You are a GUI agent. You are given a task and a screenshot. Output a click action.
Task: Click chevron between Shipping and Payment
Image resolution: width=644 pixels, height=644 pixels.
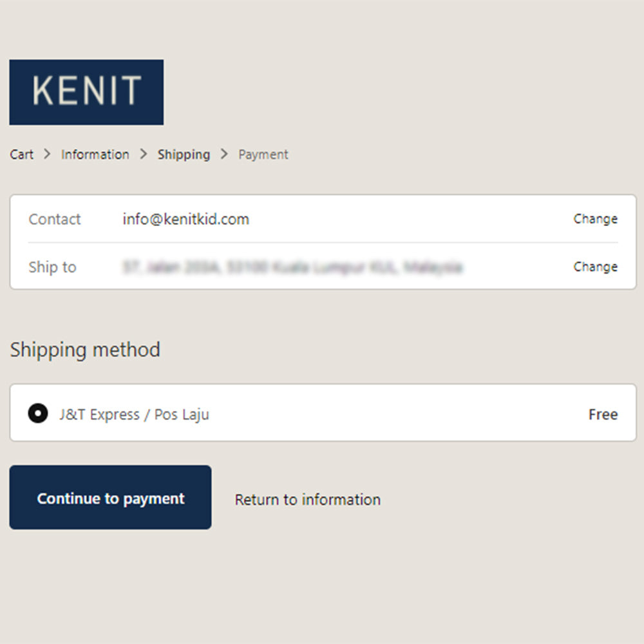pyautogui.click(x=224, y=155)
